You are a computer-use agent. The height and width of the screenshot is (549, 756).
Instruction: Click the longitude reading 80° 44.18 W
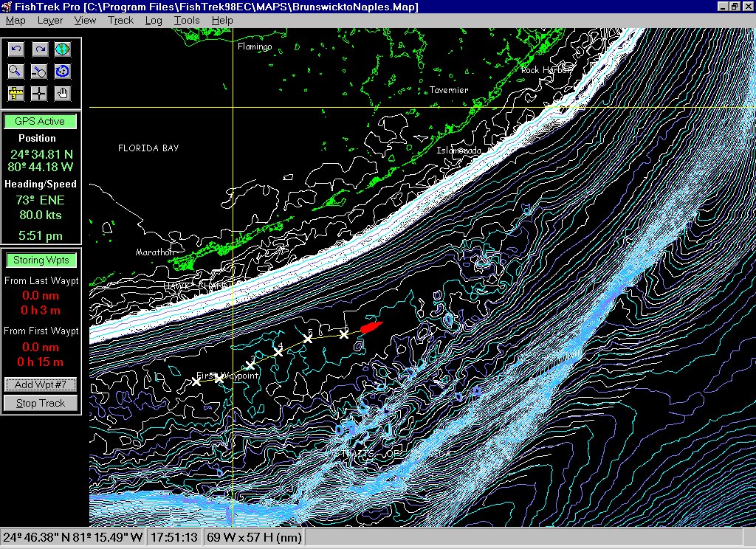point(41,168)
